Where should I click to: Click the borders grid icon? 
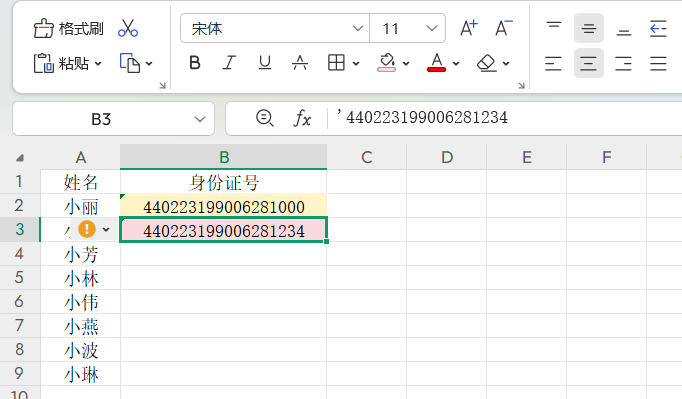[336, 63]
